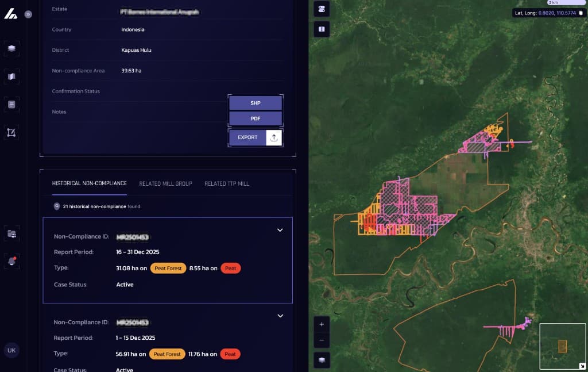Zoom out on the map
The image size is (588, 372).
click(x=322, y=340)
